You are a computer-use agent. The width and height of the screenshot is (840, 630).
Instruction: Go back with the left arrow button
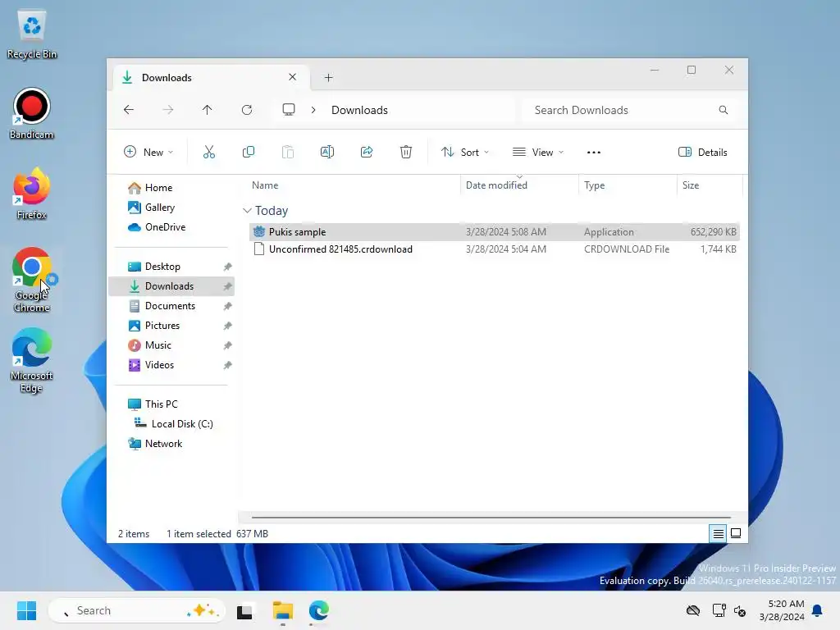[x=129, y=110]
